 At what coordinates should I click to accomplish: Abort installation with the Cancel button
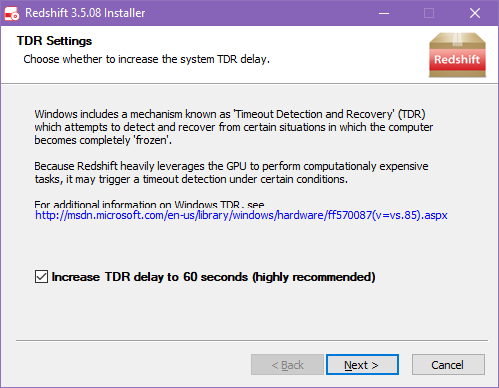pyautogui.click(x=448, y=365)
